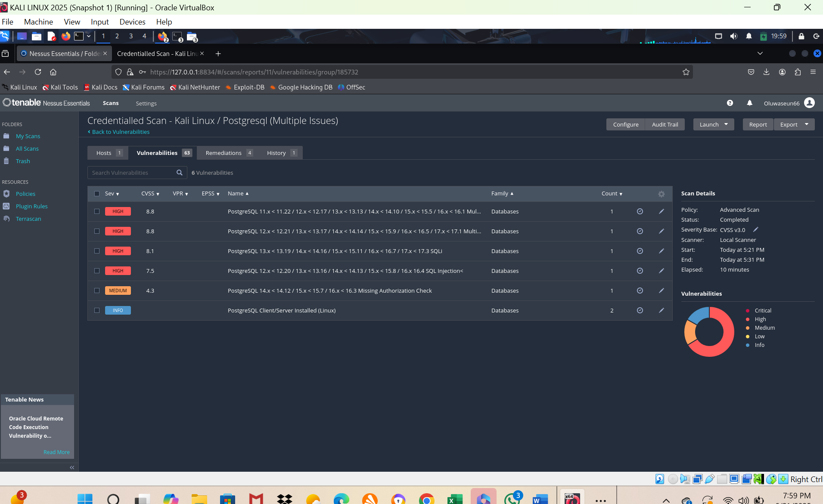823x504 pixels.
Task: Open My Scans folder
Action: tap(28, 136)
